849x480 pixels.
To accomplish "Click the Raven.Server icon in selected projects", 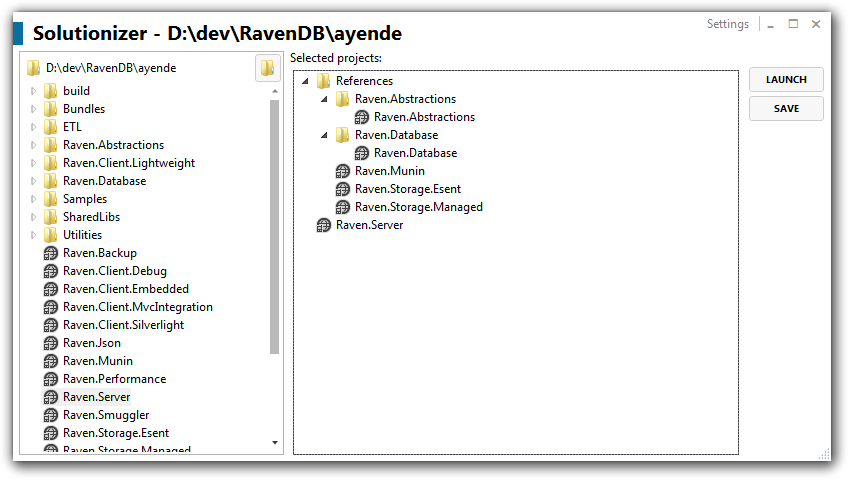I will (x=323, y=225).
